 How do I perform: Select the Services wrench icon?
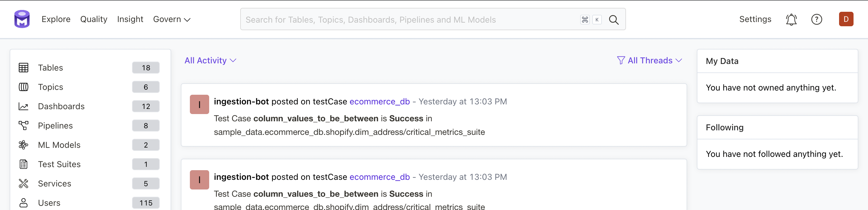click(23, 183)
